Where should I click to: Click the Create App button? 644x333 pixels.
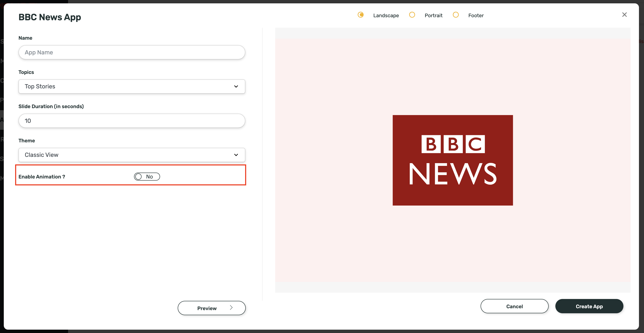click(x=589, y=306)
